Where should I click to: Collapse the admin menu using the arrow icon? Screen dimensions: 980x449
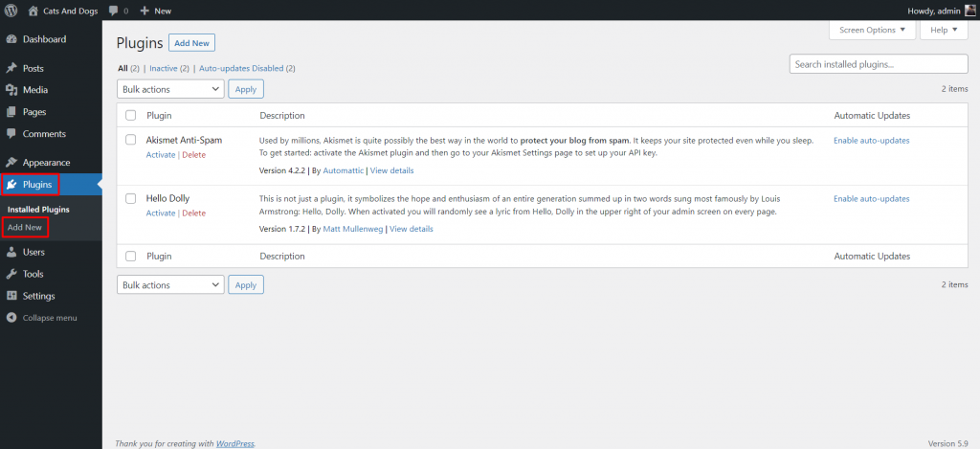[11, 318]
